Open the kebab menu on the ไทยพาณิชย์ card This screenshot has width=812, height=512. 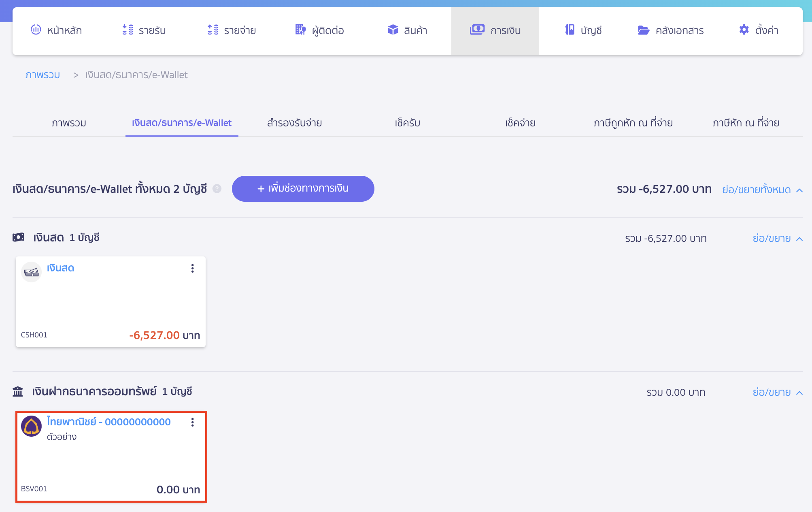(192, 422)
